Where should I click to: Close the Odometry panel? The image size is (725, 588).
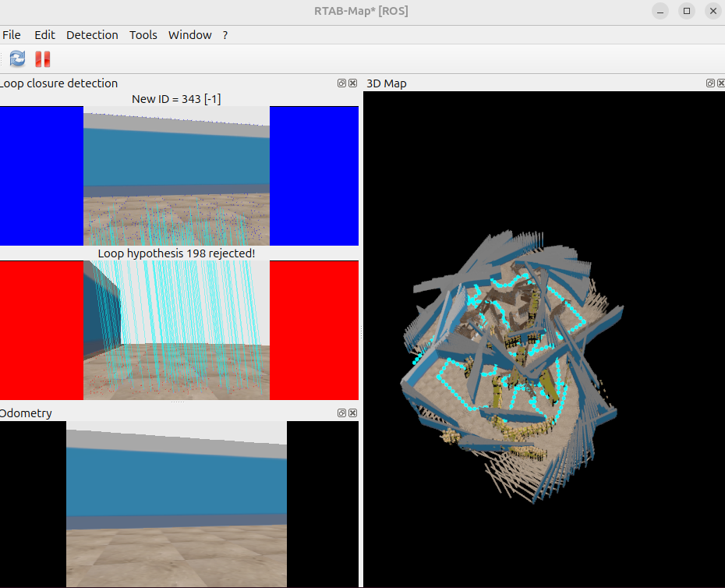click(352, 413)
